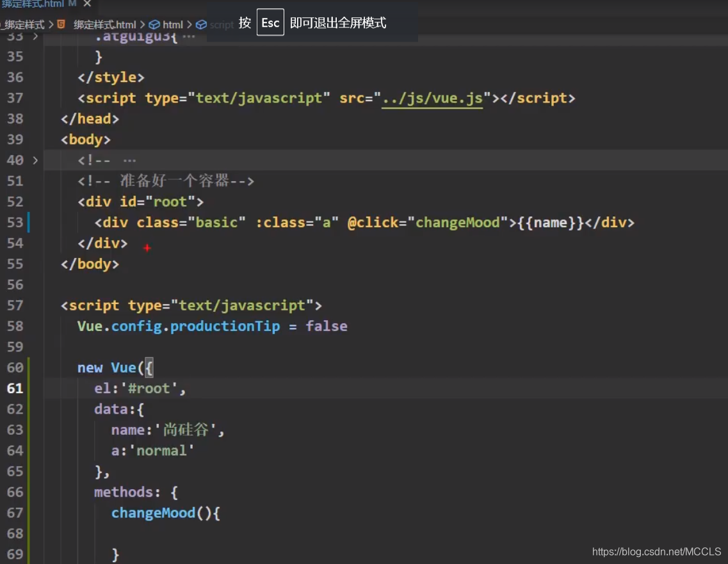Select the 绑定样式.html tab
Screen dimensions: 728x564
(33, 4)
